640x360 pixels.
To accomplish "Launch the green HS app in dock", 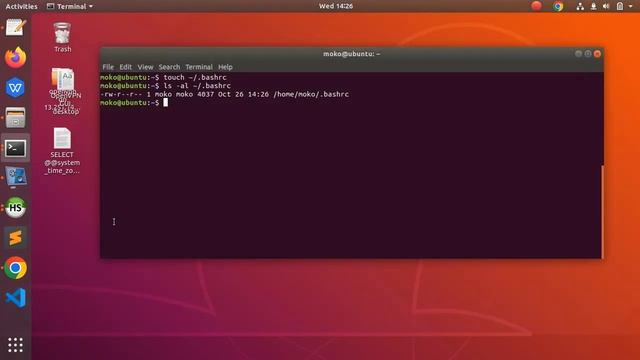I will click(16, 207).
